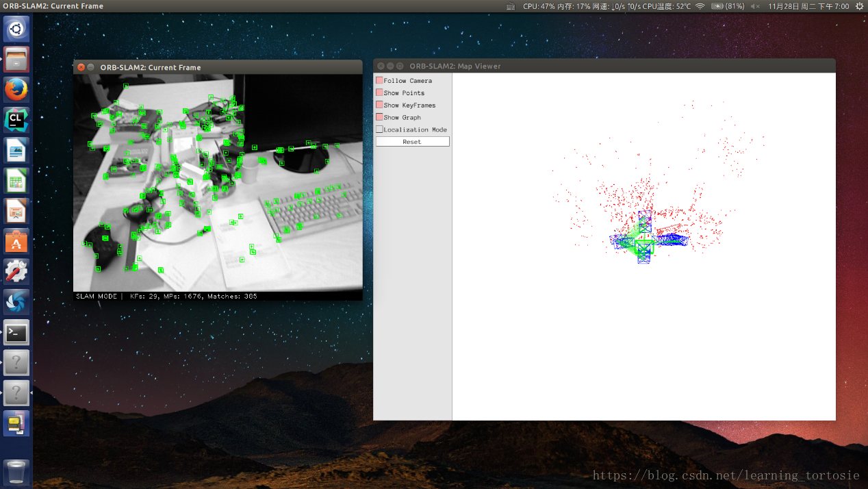This screenshot has height=489, width=868.
Task: Open LibreOffice Impress from the launcher
Action: point(16,211)
